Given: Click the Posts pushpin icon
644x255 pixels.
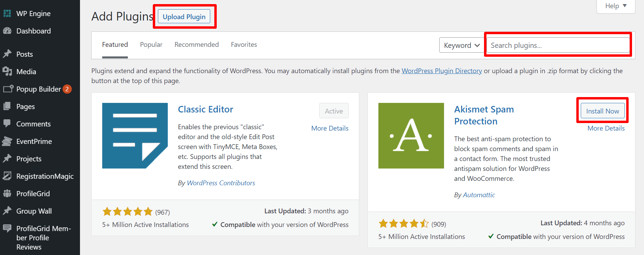Looking at the screenshot, I should [7, 54].
